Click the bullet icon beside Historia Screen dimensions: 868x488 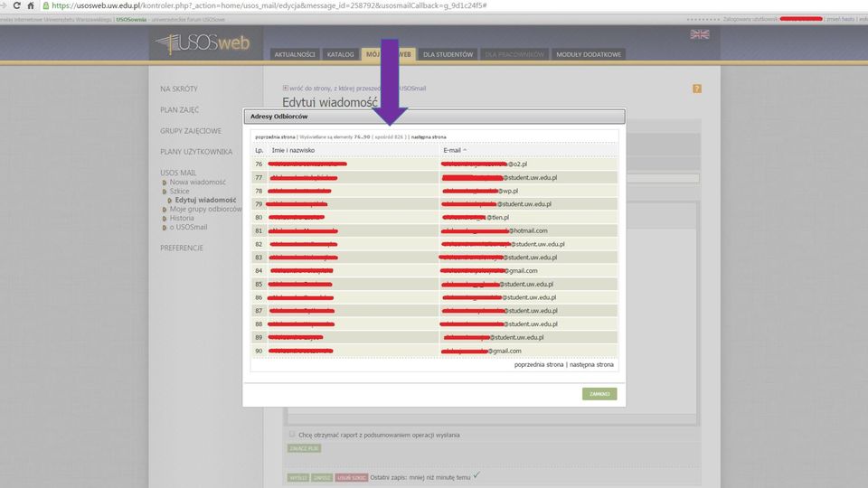(x=165, y=219)
